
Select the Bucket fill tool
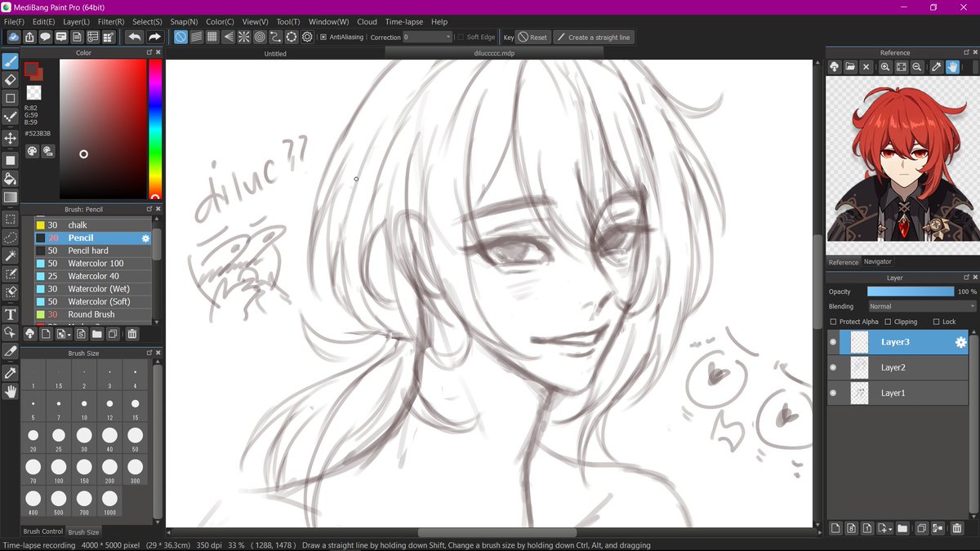[10, 179]
